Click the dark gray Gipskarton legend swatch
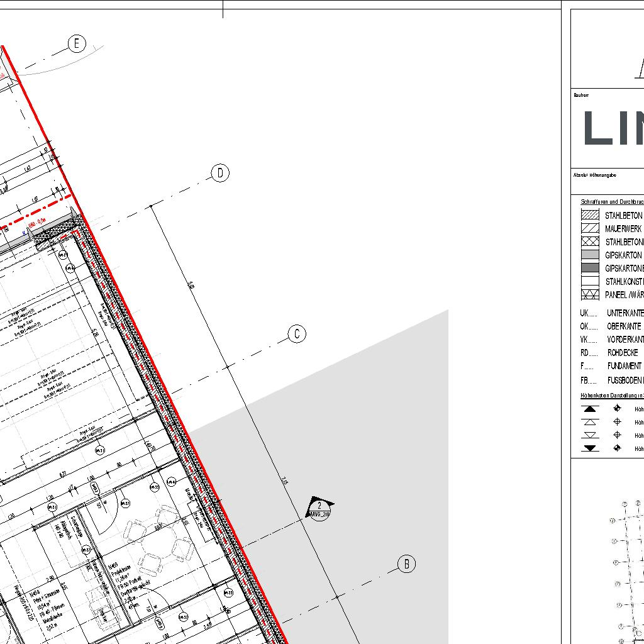644x644 pixels. click(x=590, y=268)
